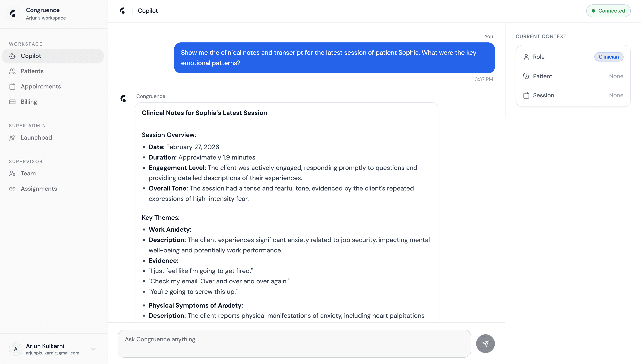
Task: Click the Session calendar icon in Current Context
Action: [x=526, y=95]
